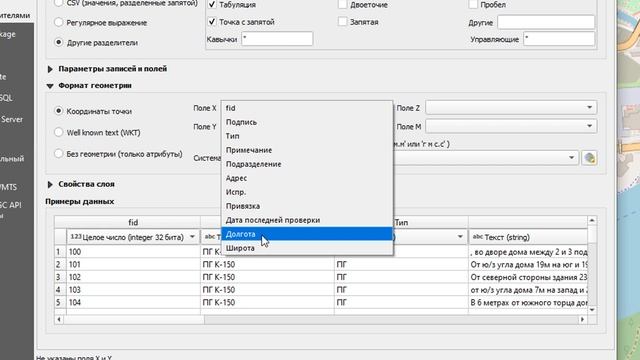Toggle the Табуляция checkbox
Viewport: 640px width, 360px height.
click(212, 4)
